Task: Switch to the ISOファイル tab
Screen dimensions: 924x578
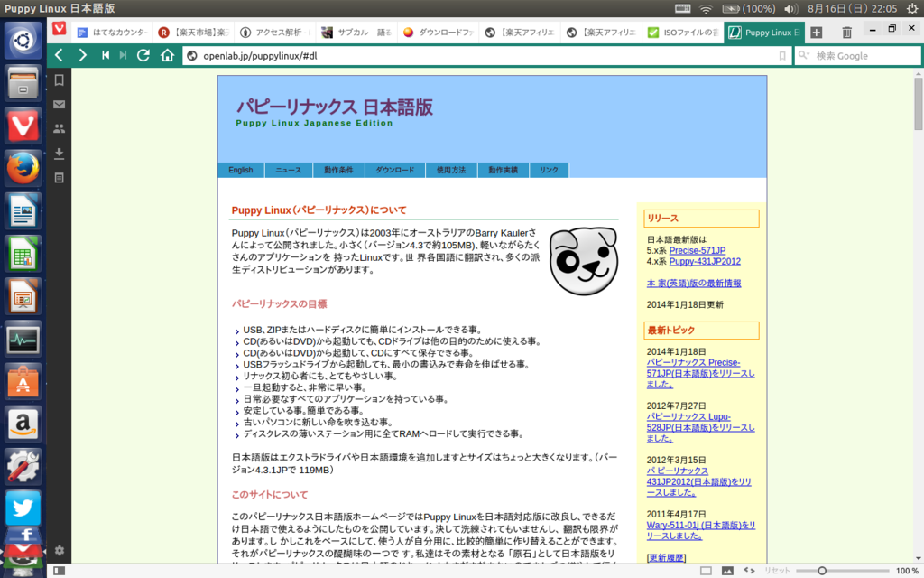Action: point(682,33)
